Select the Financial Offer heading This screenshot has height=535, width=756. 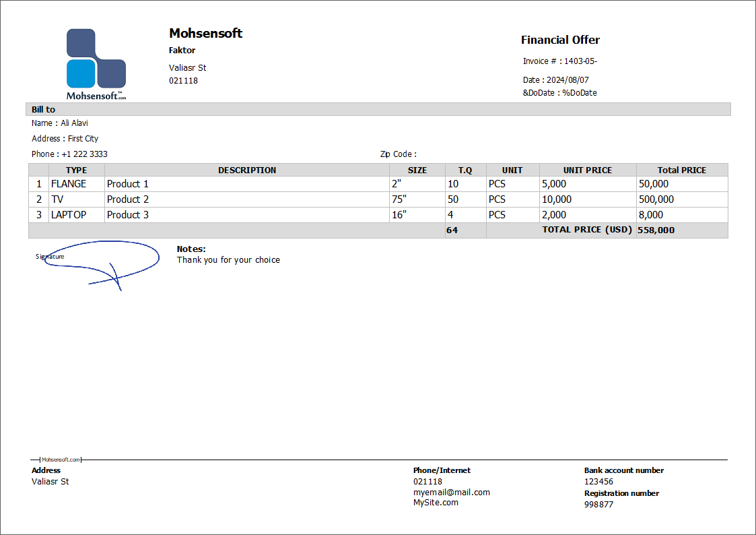pyautogui.click(x=560, y=40)
